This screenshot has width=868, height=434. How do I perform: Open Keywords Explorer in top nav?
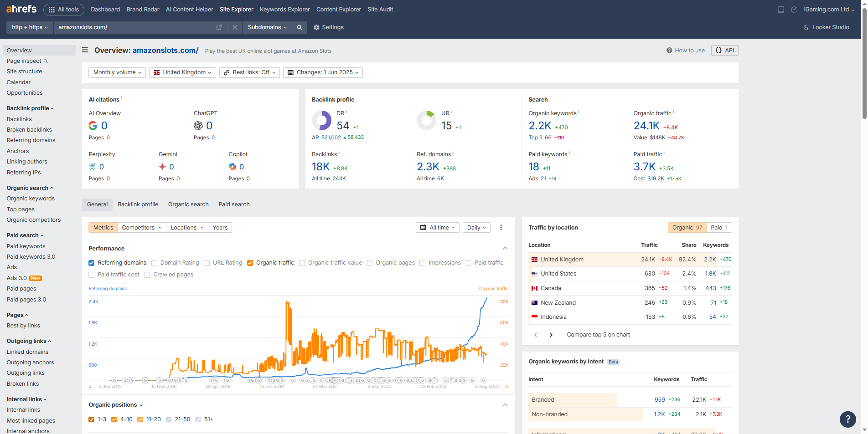click(285, 10)
